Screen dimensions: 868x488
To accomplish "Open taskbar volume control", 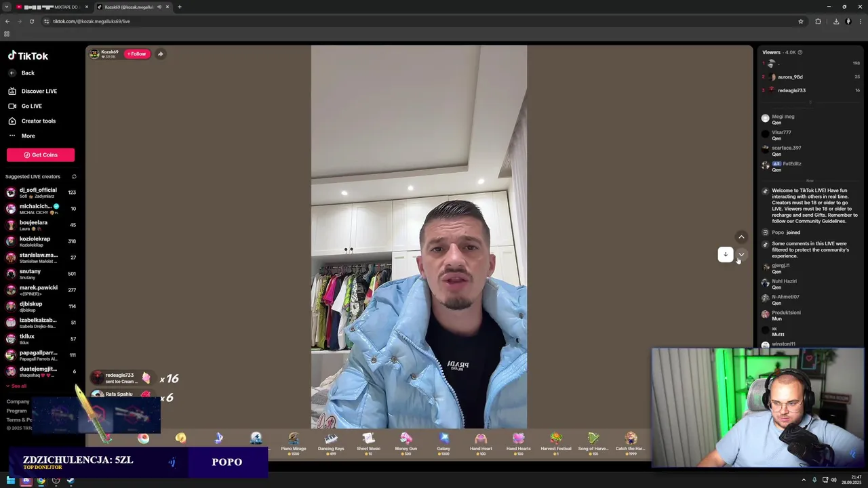I will pos(833,481).
